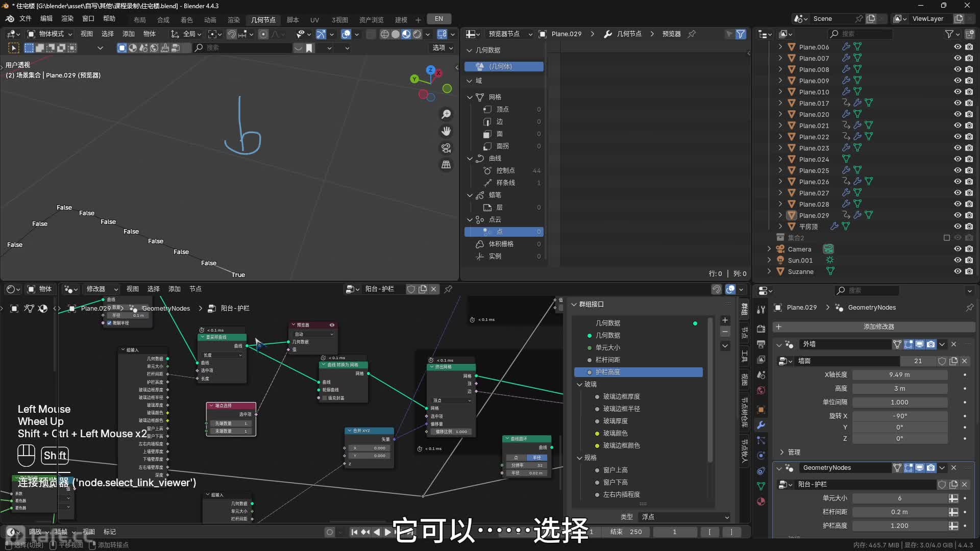This screenshot has width=980, height=551.
Task: Open the node editor 添加 menu
Action: click(175, 289)
